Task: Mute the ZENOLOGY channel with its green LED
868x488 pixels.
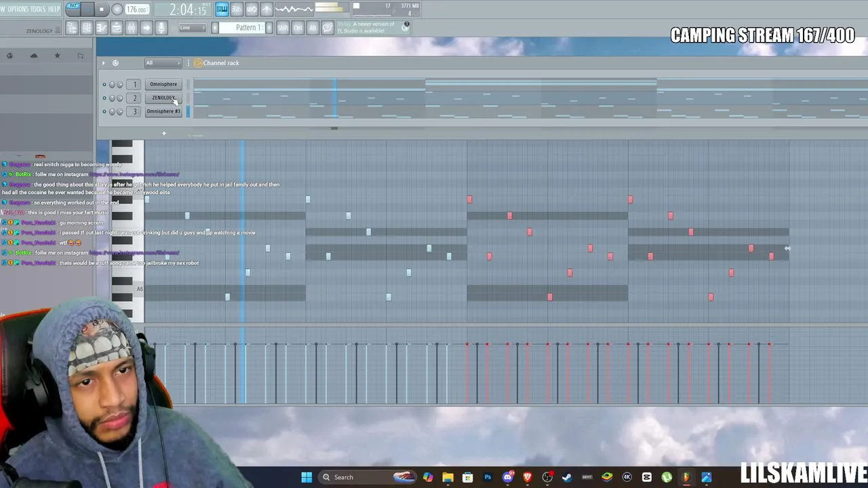Action: point(104,98)
